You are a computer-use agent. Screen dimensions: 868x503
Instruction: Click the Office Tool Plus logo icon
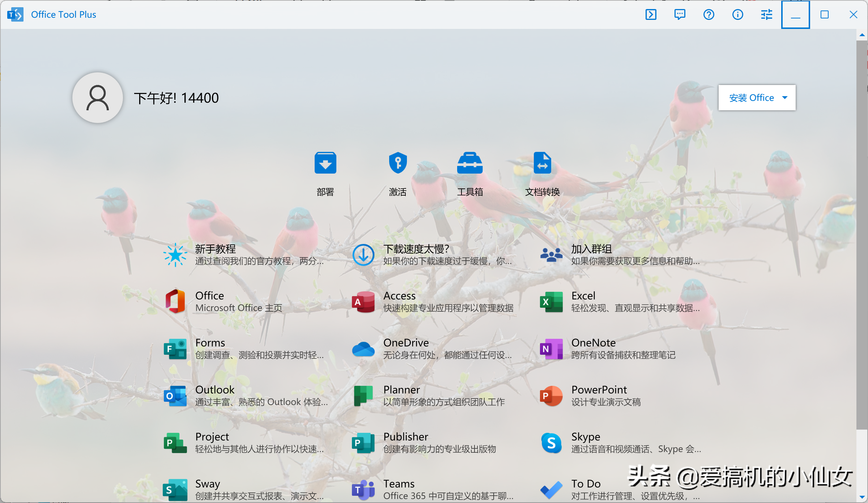coord(15,14)
